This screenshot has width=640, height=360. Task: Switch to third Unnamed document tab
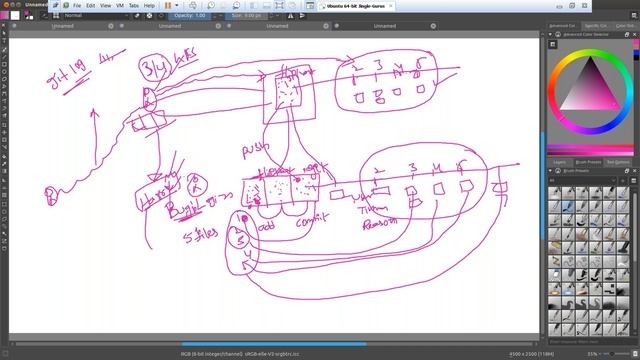(277, 26)
